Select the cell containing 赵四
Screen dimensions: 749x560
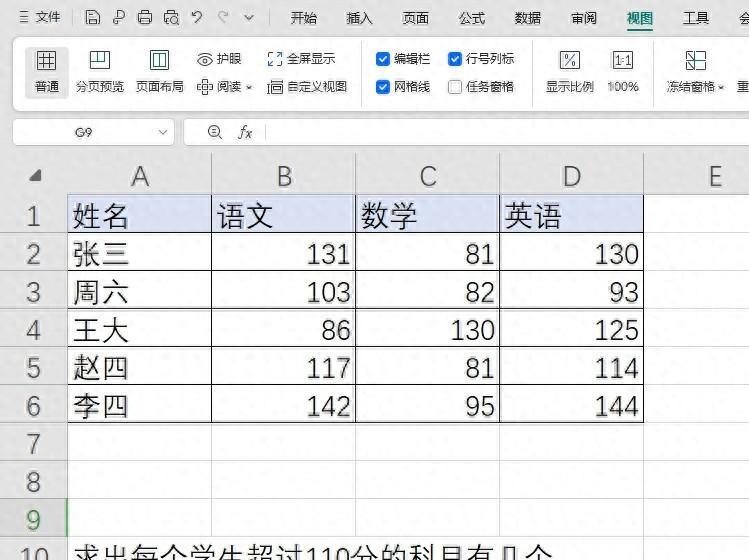coord(139,366)
